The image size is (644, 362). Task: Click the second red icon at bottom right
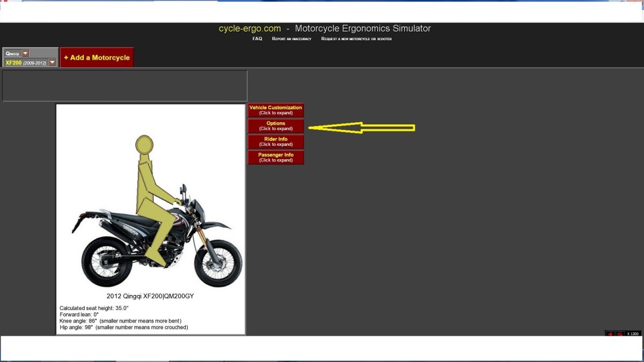point(620,334)
